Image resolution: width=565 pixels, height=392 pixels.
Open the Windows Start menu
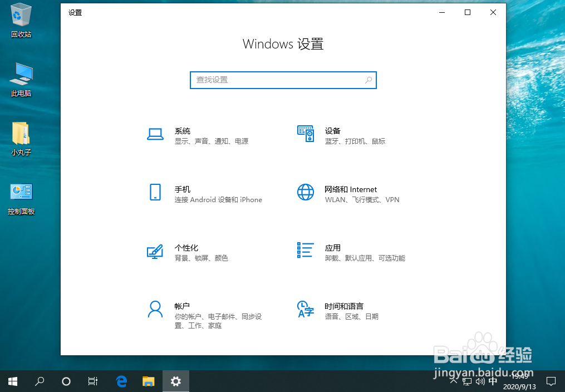13,381
